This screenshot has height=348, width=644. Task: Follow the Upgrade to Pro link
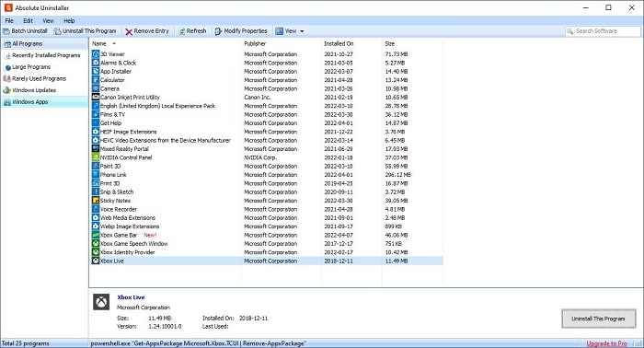(606, 343)
